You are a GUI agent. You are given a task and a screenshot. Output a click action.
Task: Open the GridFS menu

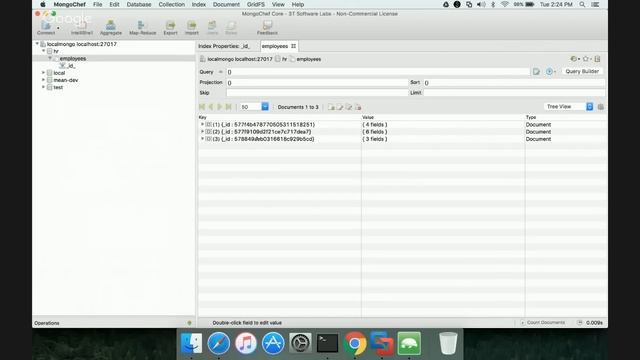point(256,4)
